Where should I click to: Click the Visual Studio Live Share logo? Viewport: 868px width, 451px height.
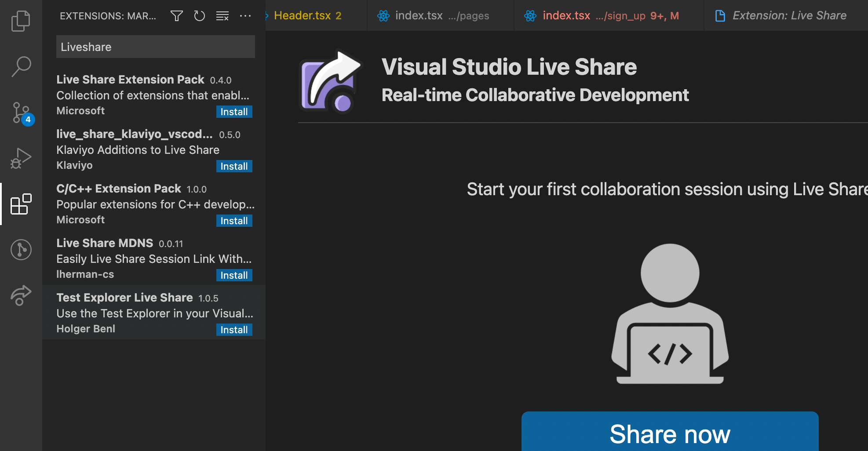click(x=331, y=81)
